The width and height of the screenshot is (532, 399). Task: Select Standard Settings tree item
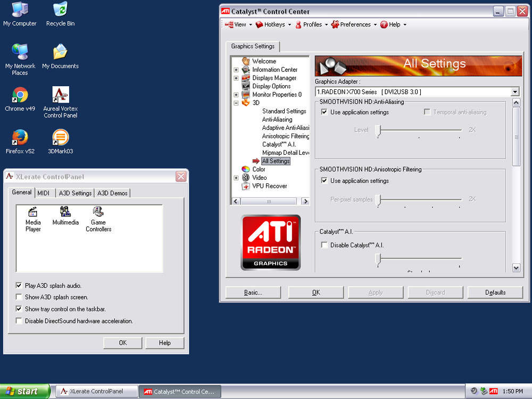point(284,111)
